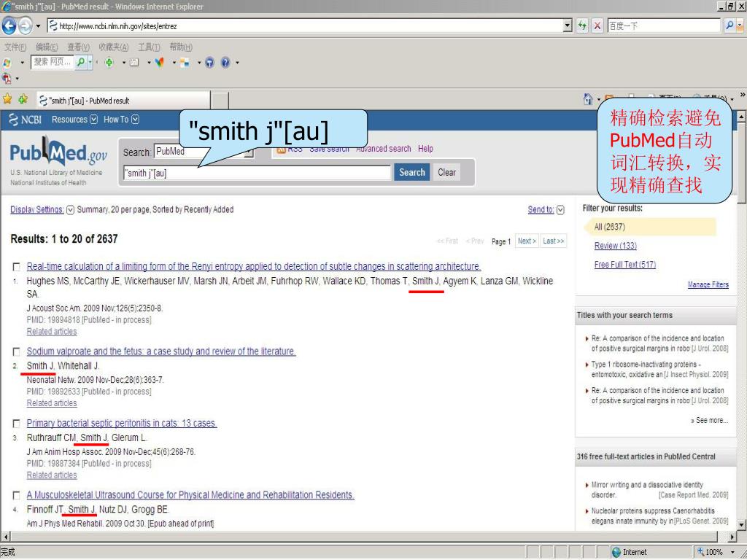747x560 pixels.
Task: Jump to the Last results page
Action: 553,241
